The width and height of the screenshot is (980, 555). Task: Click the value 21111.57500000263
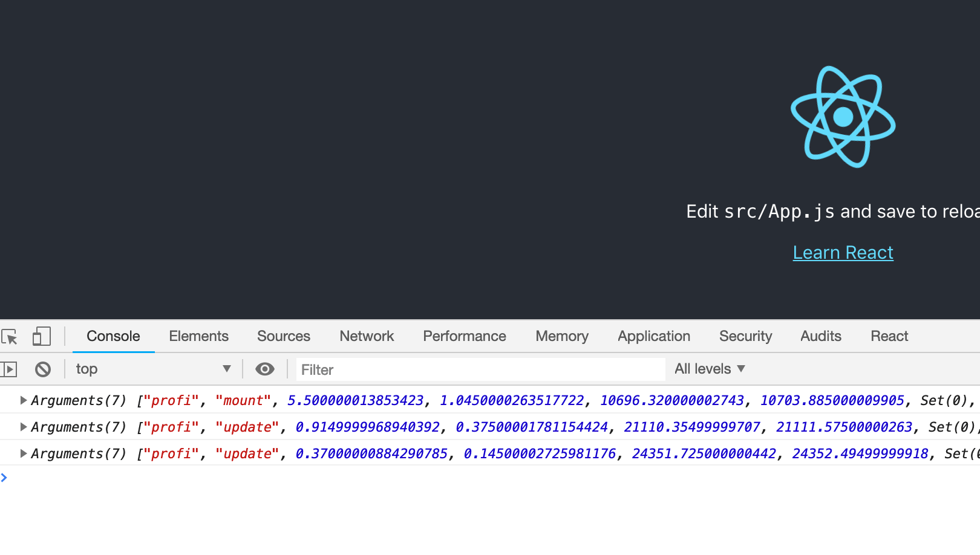tap(844, 427)
